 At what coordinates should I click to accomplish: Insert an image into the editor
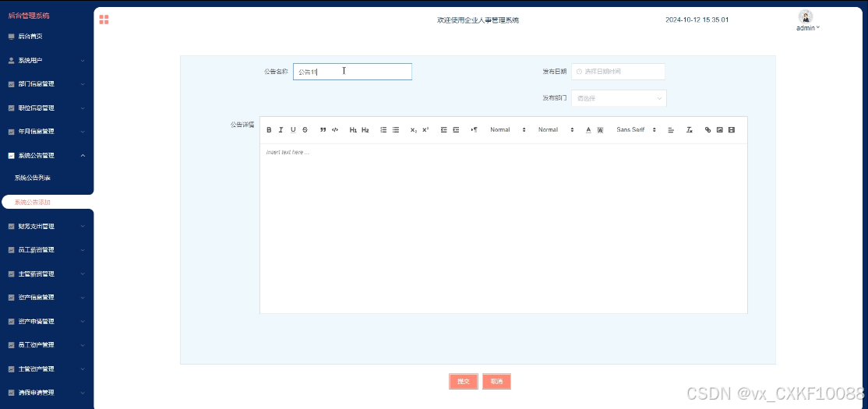720,130
